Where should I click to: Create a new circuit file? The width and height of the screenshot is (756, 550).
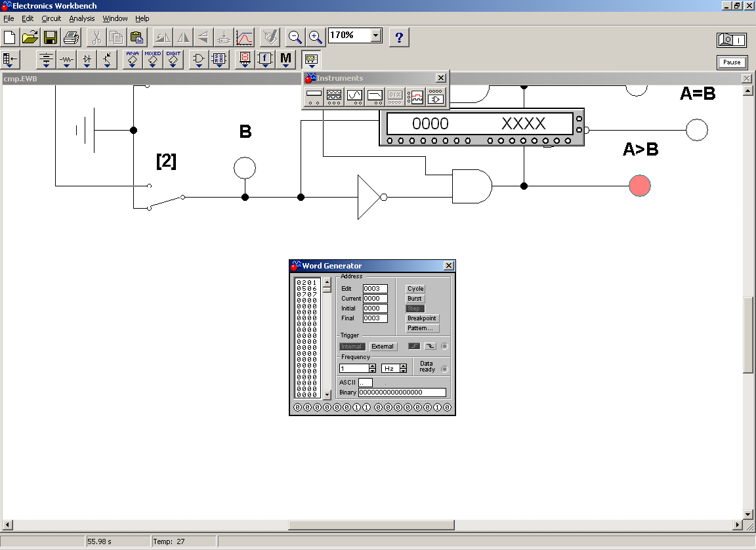click(x=10, y=37)
